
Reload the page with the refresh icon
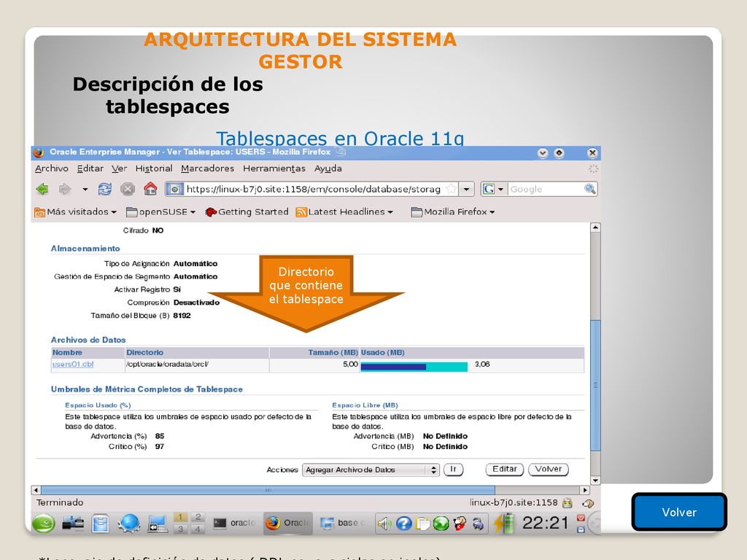coord(105,189)
